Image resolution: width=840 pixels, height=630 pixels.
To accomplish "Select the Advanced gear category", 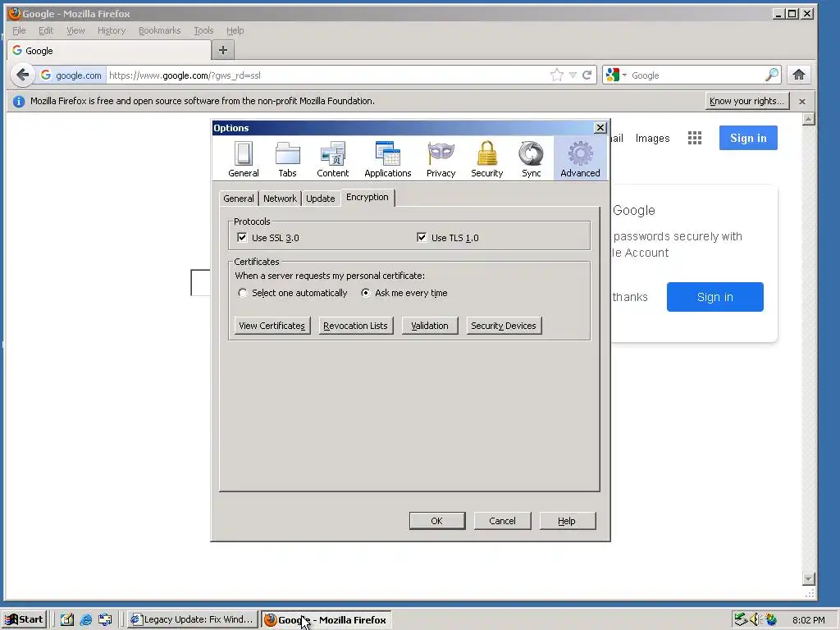I will pyautogui.click(x=580, y=158).
